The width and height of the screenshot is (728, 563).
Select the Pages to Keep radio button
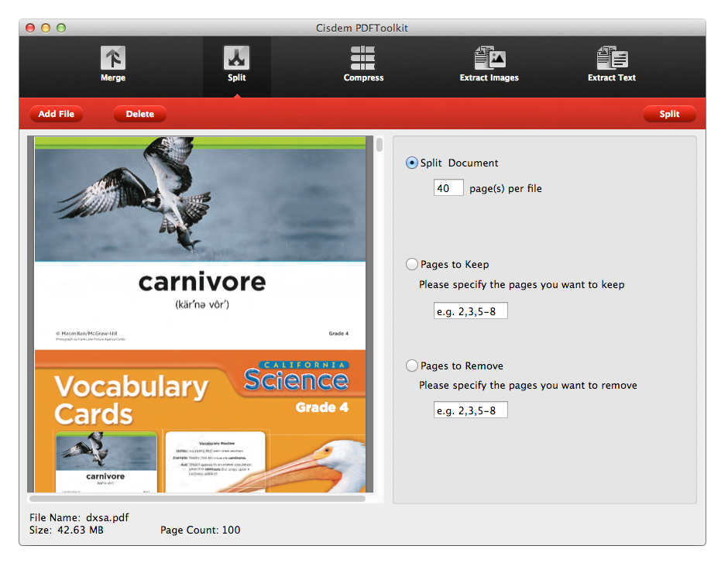click(412, 264)
